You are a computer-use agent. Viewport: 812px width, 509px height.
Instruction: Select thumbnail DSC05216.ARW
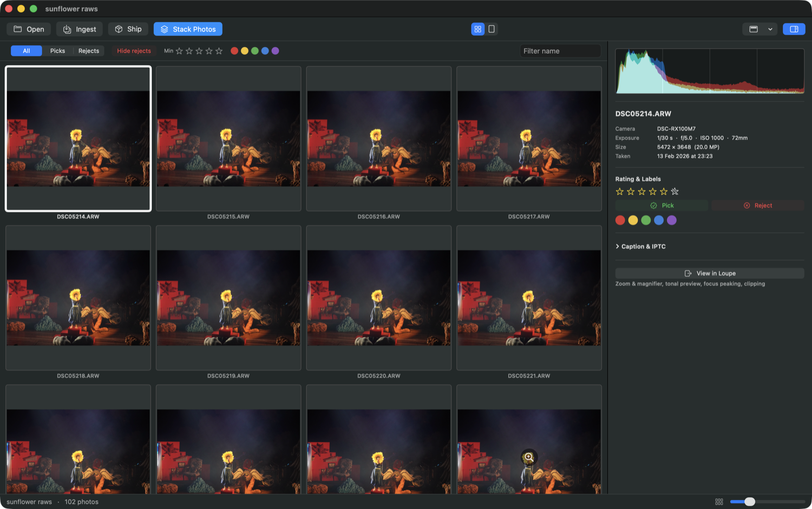pyautogui.click(x=379, y=138)
